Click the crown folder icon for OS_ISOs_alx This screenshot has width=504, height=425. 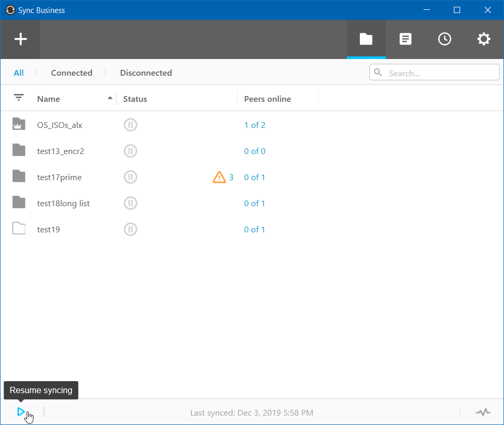pos(19,124)
